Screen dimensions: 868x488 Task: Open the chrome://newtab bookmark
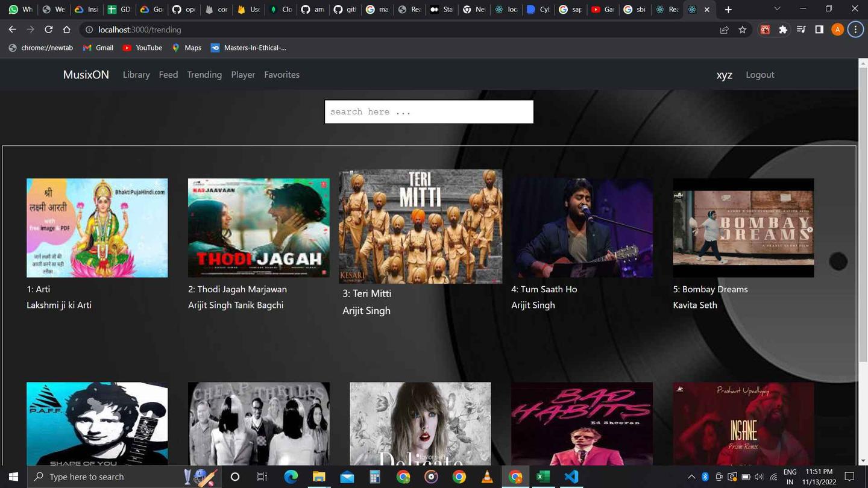point(40,48)
